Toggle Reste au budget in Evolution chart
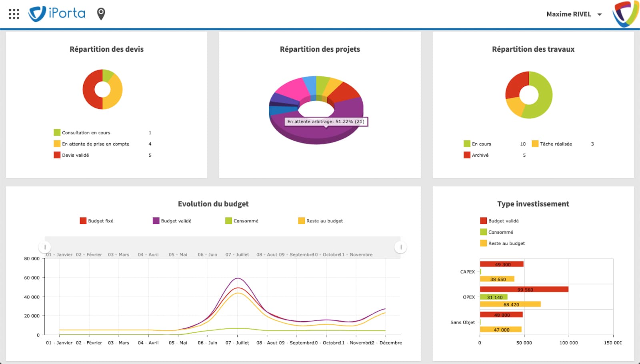The image size is (640, 364). coord(321,221)
